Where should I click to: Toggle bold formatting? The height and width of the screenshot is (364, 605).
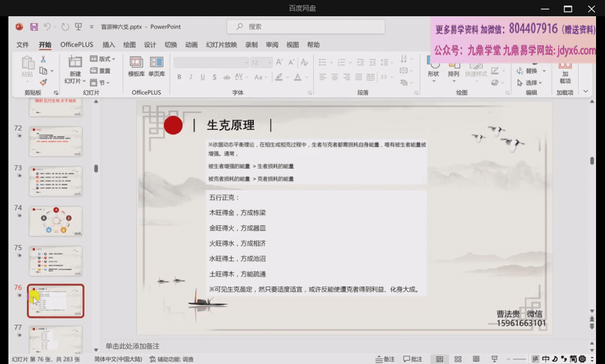179,77
